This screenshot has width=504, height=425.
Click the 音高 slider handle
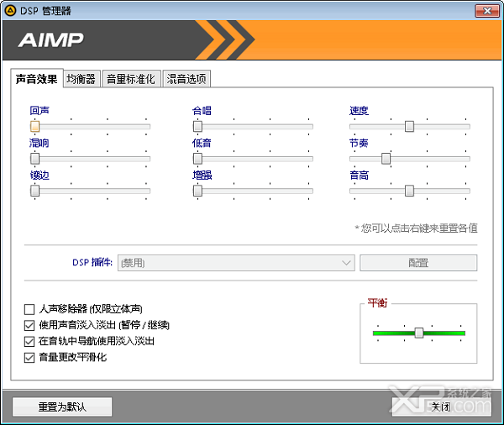[409, 191]
